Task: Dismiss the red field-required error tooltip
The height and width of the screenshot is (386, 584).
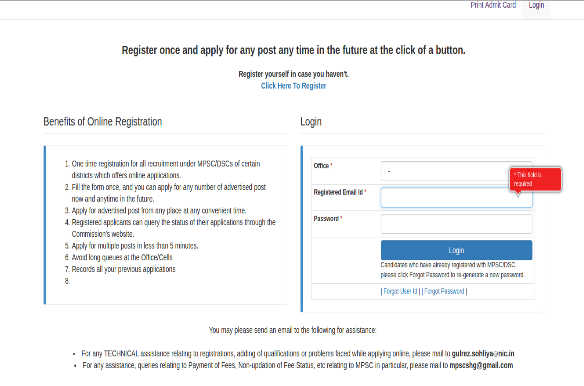Action: coord(535,179)
